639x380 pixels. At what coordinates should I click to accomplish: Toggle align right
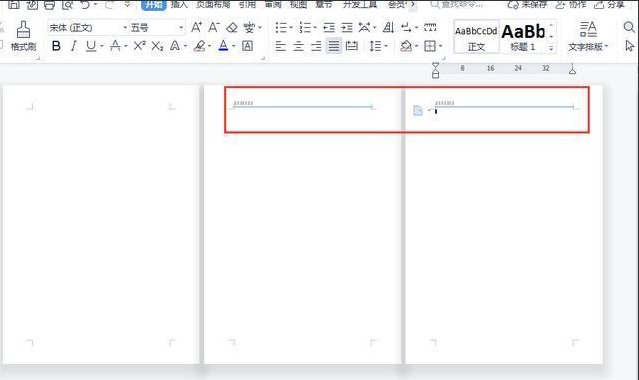pyautogui.click(x=316, y=46)
